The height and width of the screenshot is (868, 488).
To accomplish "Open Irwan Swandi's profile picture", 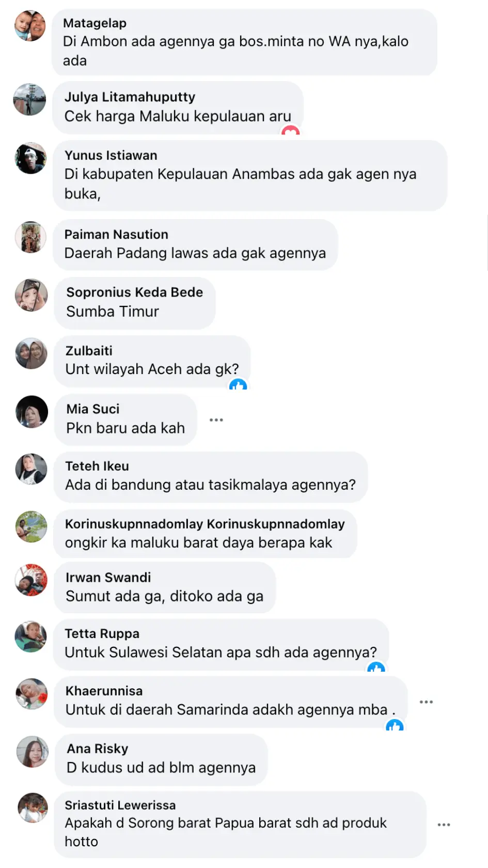I will (31, 580).
